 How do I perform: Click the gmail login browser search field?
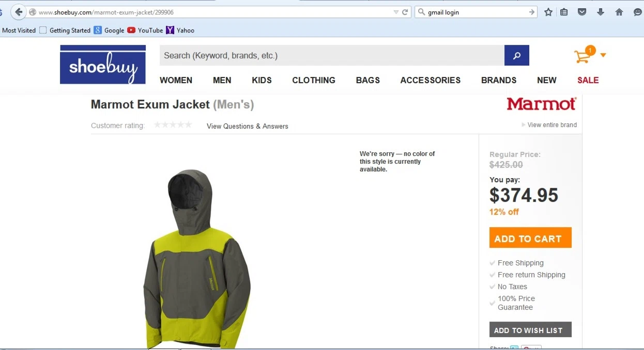(477, 12)
